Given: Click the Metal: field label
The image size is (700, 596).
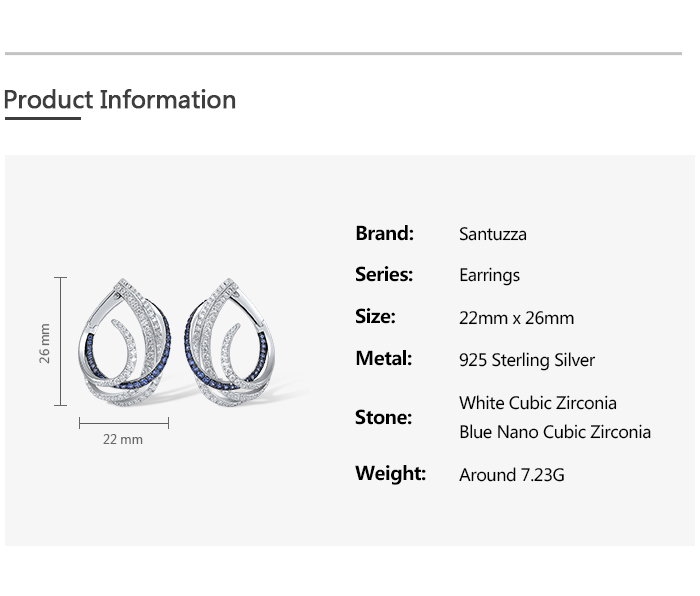Looking at the screenshot, I should coord(383,359).
